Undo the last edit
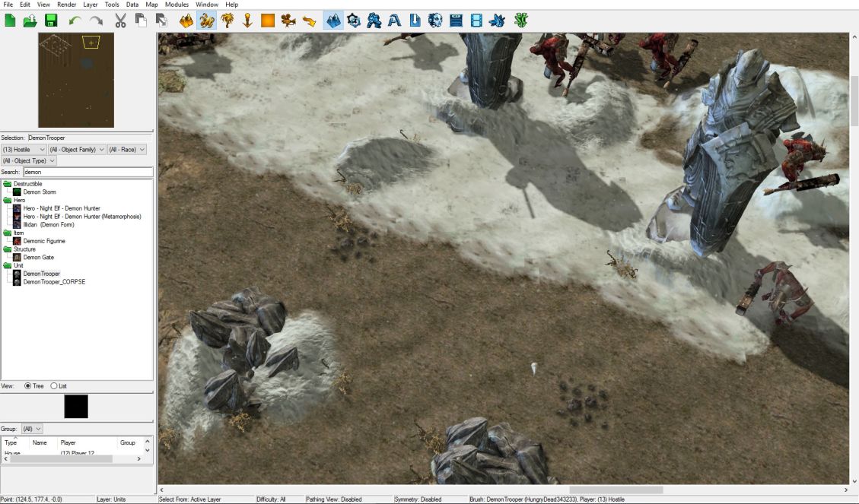The height and width of the screenshot is (504, 859). (75, 21)
